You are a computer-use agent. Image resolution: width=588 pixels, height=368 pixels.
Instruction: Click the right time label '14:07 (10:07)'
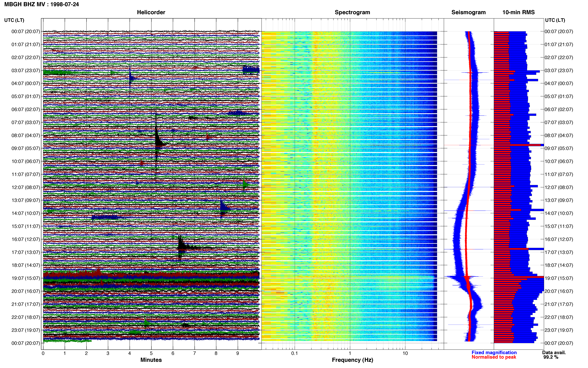coord(559,213)
